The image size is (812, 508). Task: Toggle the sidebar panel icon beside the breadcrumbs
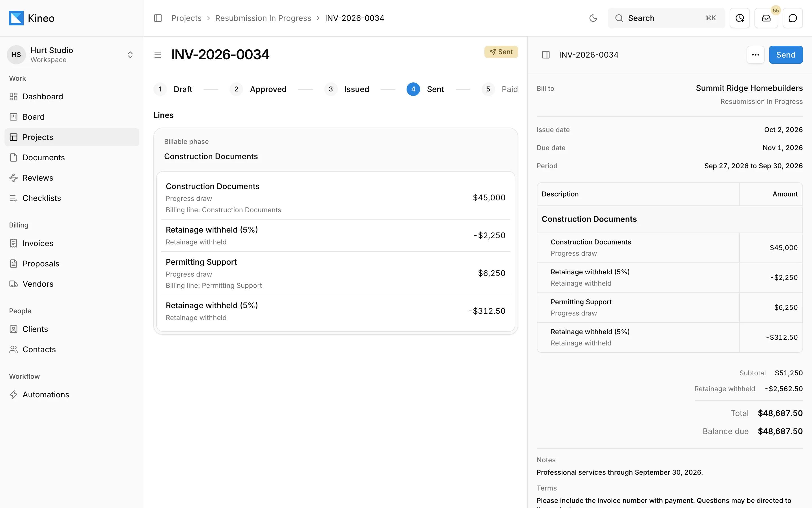click(158, 18)
